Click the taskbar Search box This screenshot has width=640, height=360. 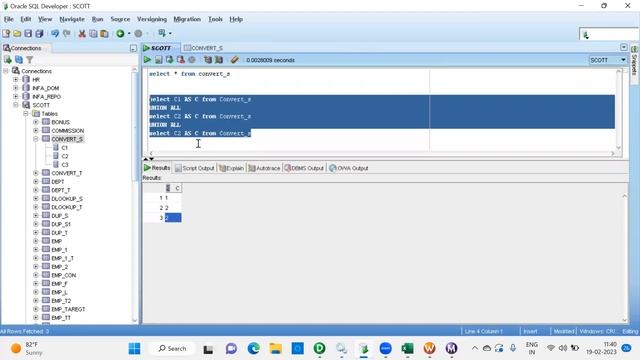173,349
